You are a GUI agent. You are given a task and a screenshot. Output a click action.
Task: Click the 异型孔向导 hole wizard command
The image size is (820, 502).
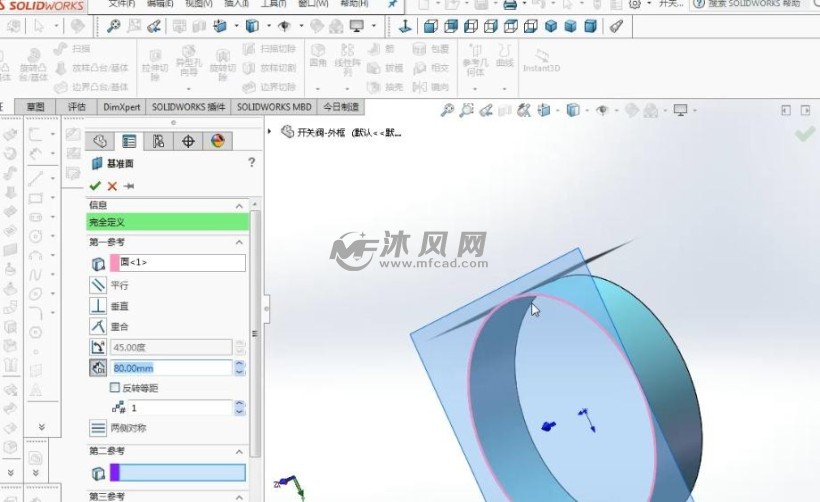click(x=188, y=60)
